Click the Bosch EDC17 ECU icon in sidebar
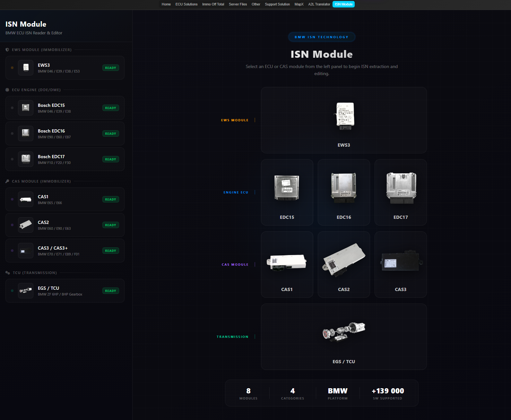Image resolution: width=511 pixels, height=420 pixels. [26, 159]
